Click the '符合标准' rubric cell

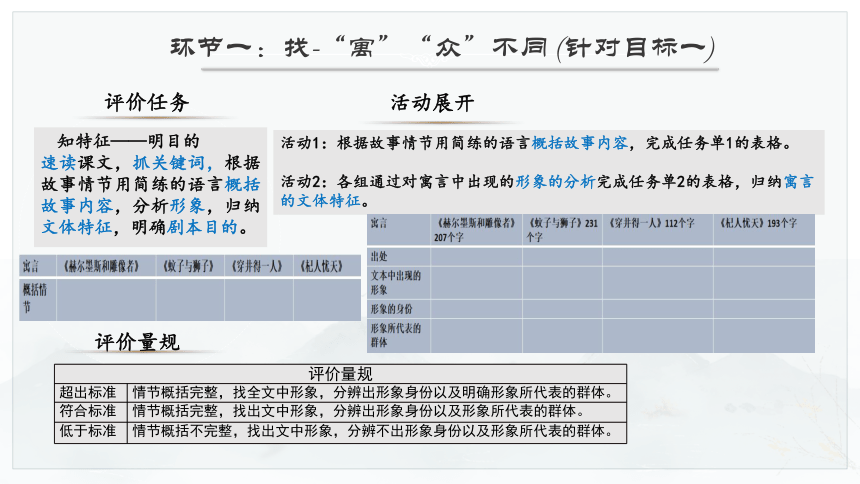click(x=90, y=412)
